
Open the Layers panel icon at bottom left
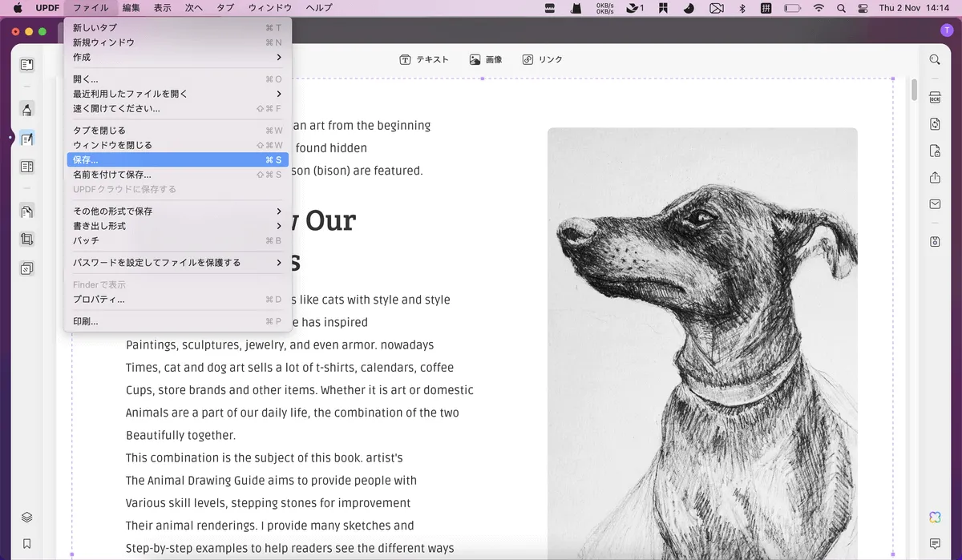point(26,517)
